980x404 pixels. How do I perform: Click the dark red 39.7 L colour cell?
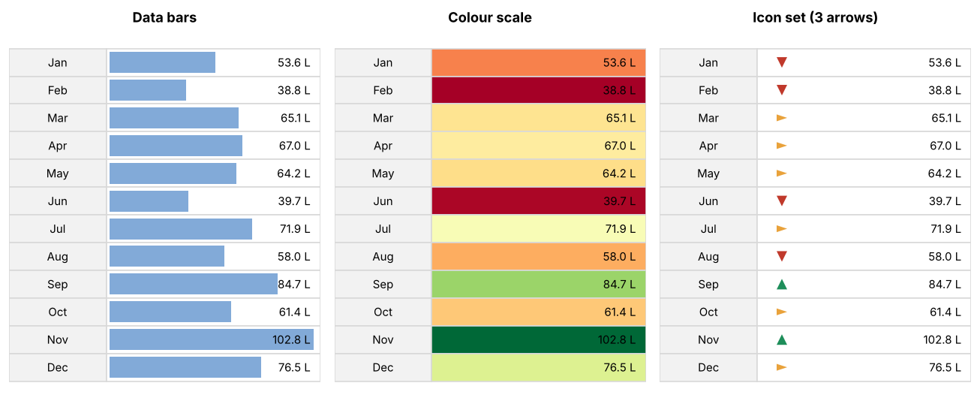click(539, 201)
